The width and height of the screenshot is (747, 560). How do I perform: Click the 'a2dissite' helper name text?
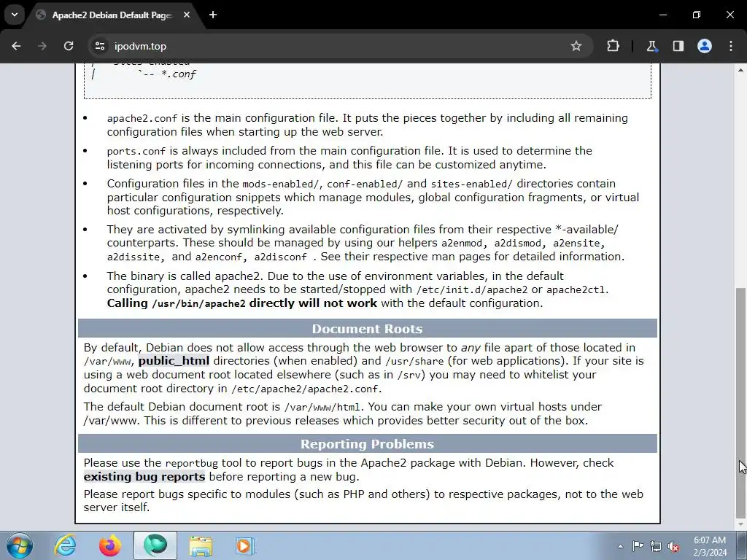tap(133, 257)
